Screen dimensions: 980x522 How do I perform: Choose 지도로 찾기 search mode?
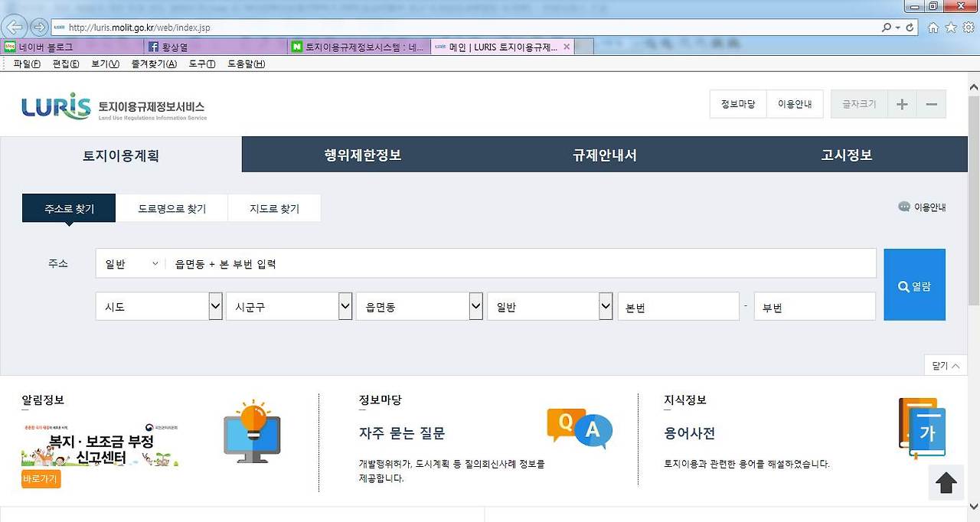coord(274,208)
